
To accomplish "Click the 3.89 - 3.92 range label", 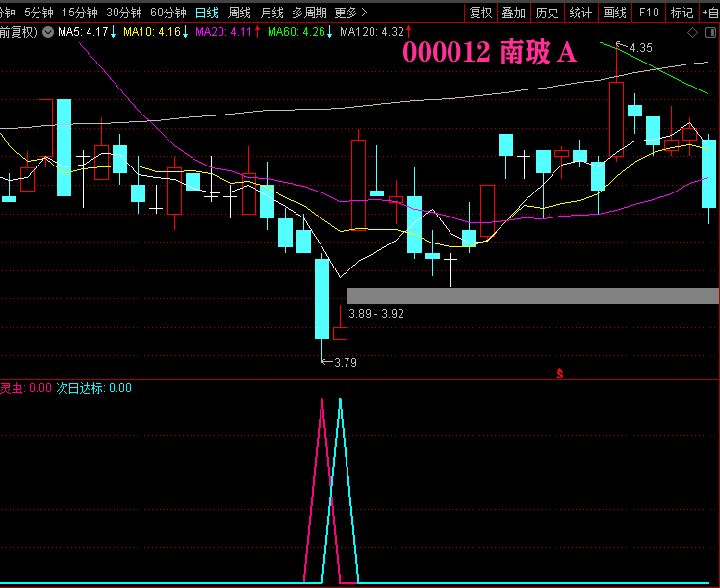I will 376,314.
